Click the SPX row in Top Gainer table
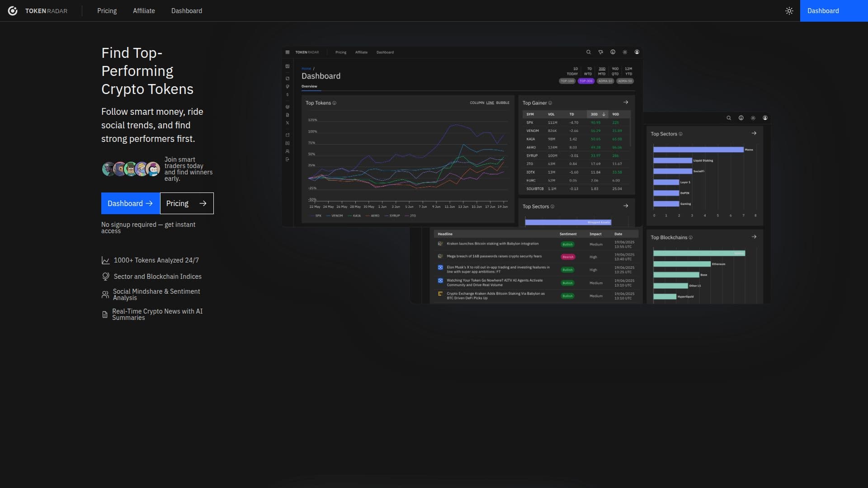 click(576, 122)
